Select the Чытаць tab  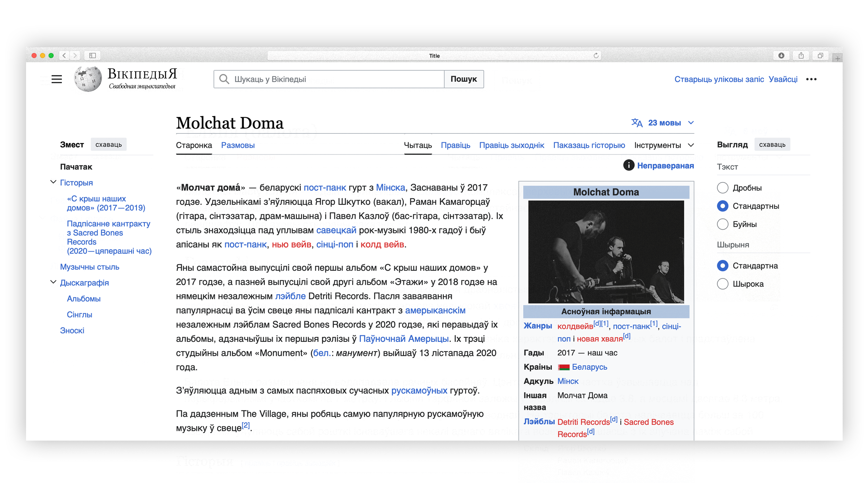[418, 145]
